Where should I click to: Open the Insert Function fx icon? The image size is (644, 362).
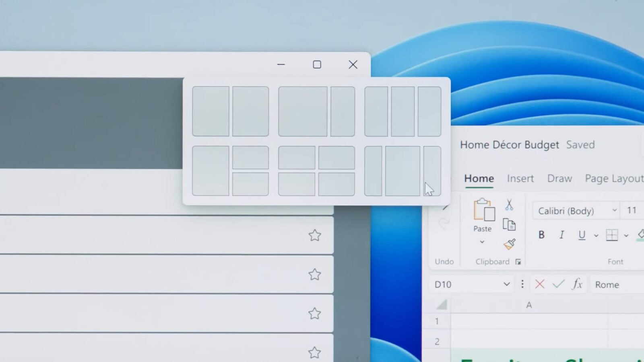point(577,284)
